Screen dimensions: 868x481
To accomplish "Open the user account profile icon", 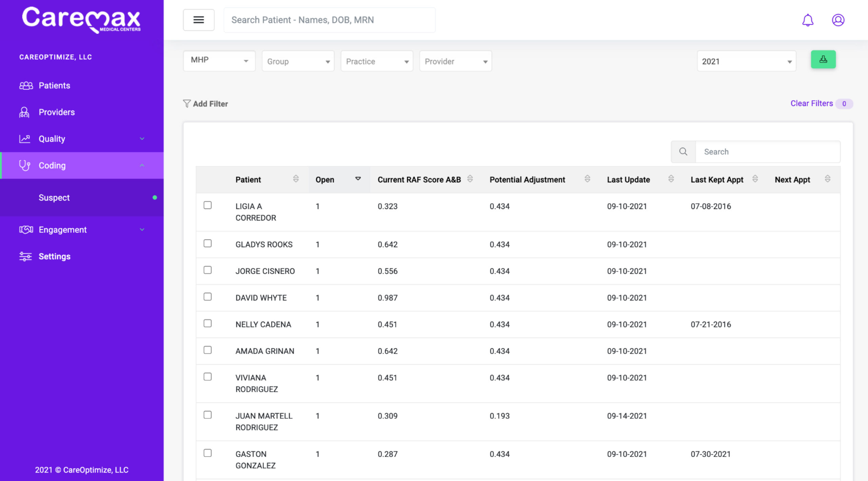I will (x=838, y=20).
